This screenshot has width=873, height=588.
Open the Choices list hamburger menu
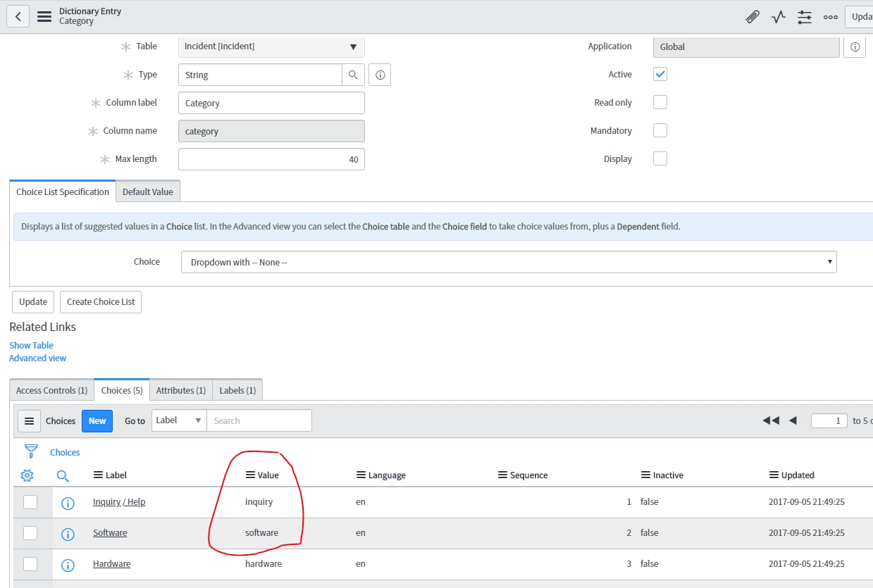coord(29,420)
